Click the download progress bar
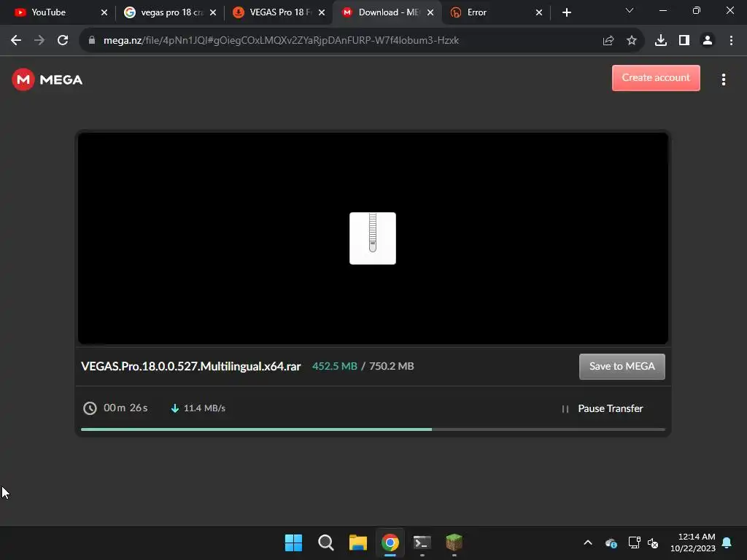This screenshot has height=560, width=747. coord(373,429)
